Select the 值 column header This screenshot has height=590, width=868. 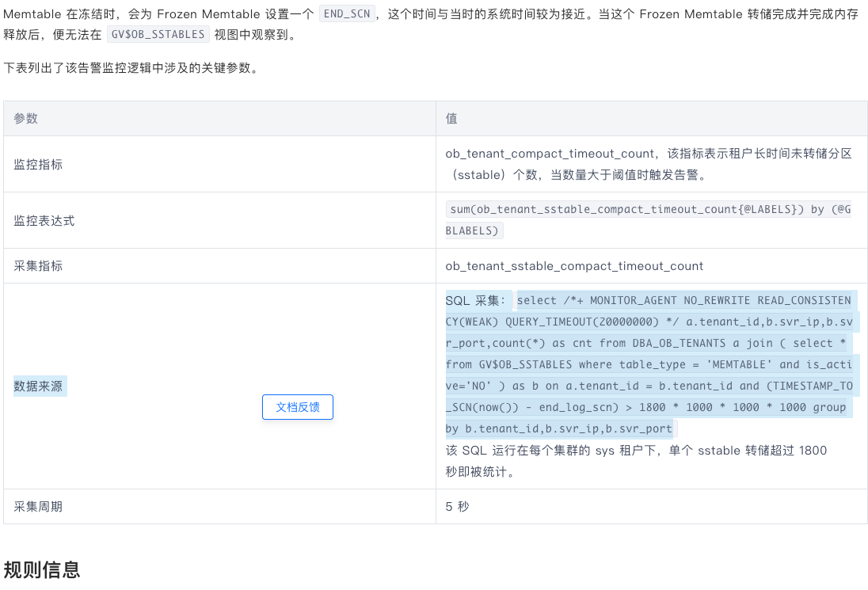451,118
